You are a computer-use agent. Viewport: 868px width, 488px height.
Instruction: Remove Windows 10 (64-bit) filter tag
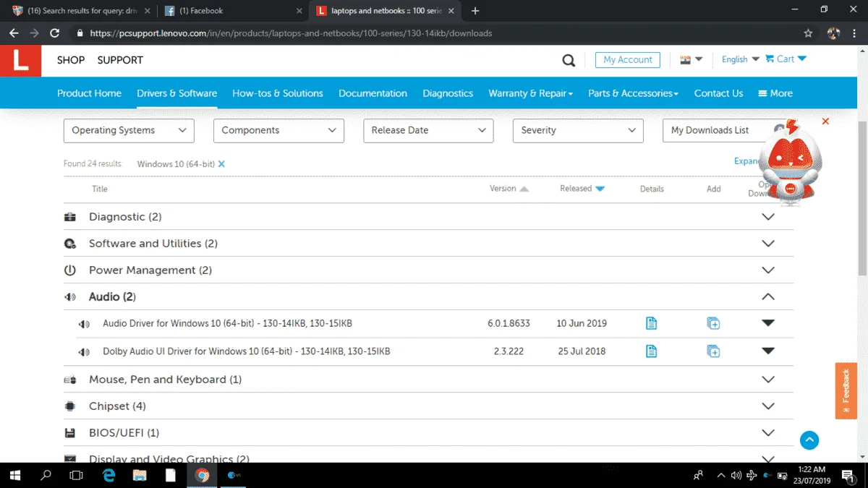[x=221, y=164]
